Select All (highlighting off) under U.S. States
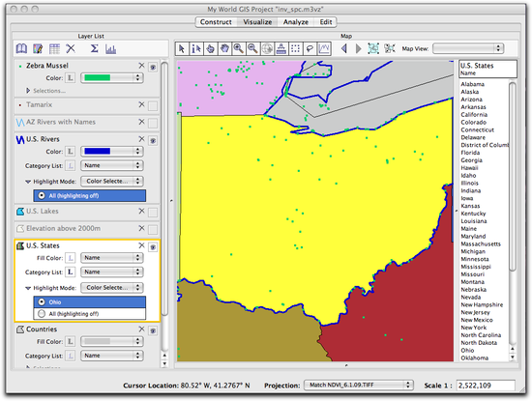This screenshot has height=401, width=532. (x=90, y=314)
